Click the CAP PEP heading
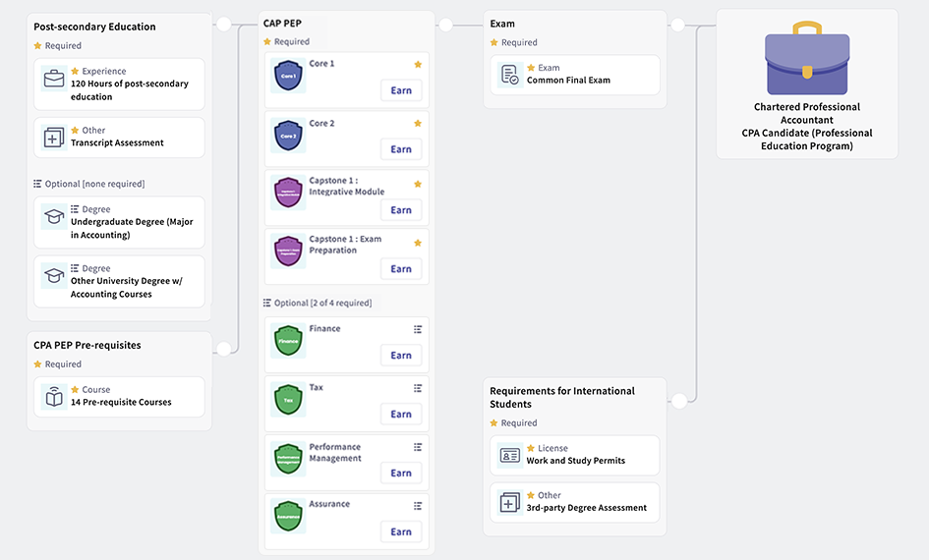Screen dimensions: 929x560 tap(282, 23)
